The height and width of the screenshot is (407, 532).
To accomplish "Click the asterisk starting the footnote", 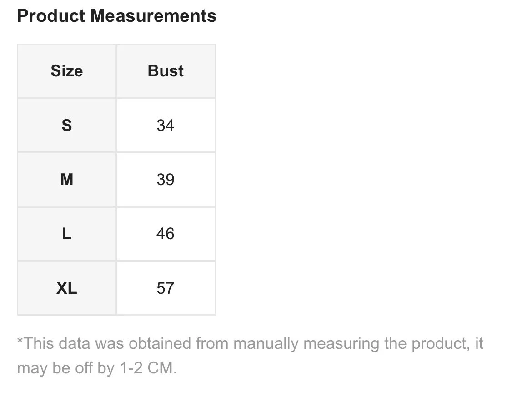I will 20,341.
